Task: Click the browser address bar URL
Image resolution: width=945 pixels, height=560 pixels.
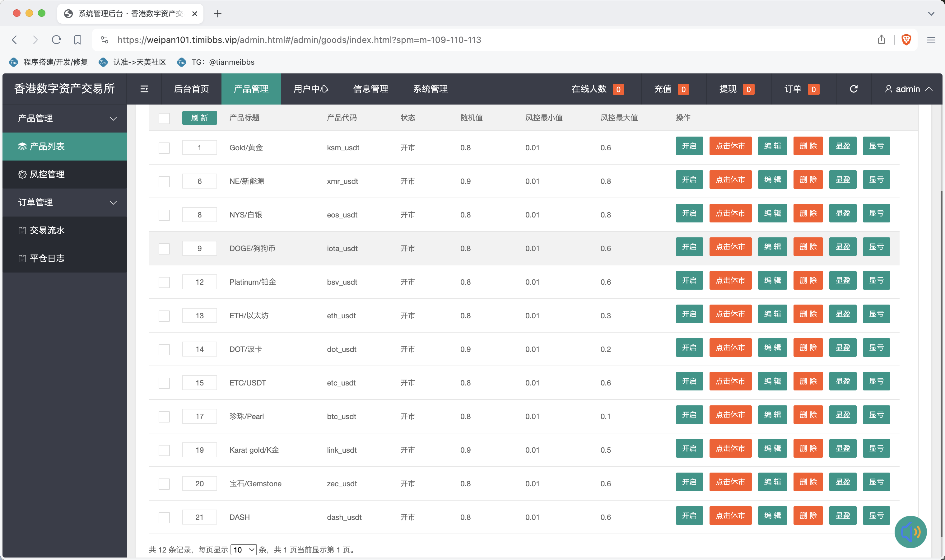Action: click(299, 40)
